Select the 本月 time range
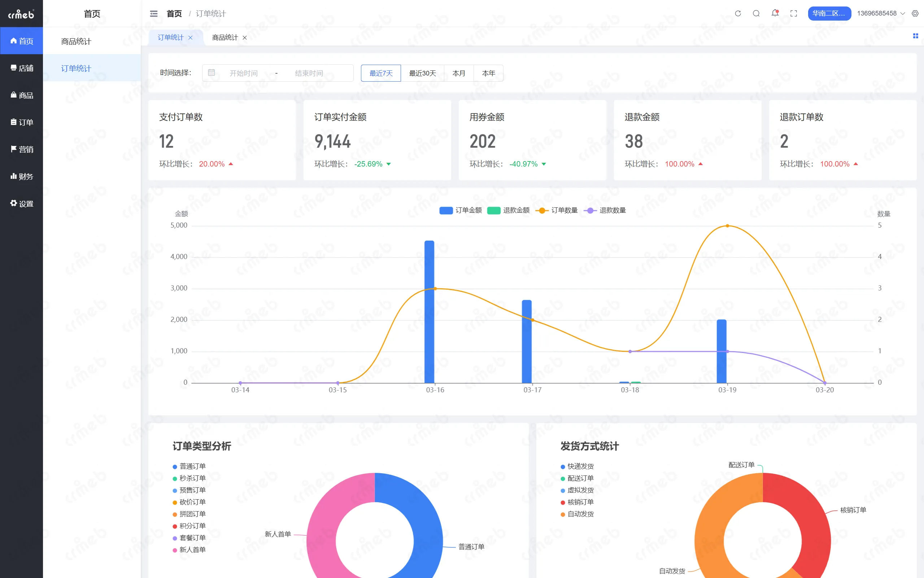 458,73
